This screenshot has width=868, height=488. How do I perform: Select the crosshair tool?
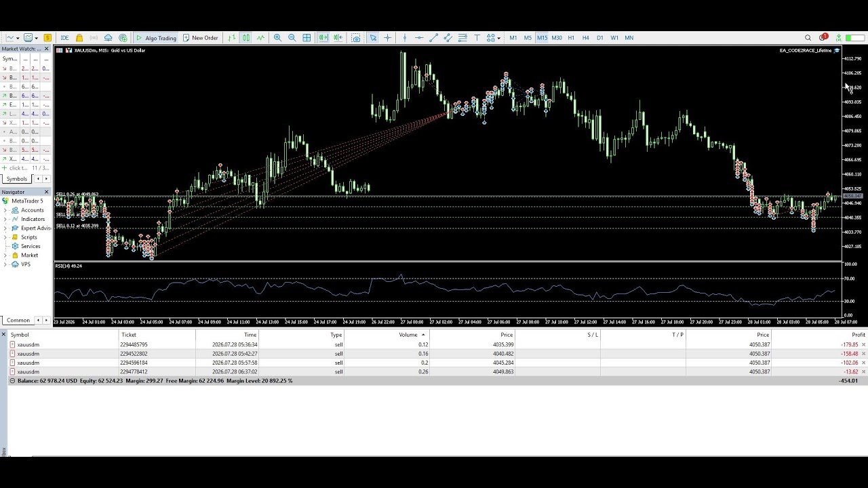pos(387,38)
